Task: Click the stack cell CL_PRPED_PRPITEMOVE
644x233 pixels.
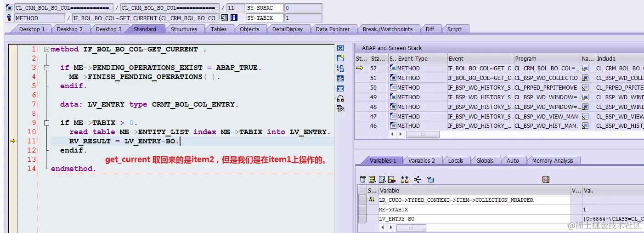Action: (547, 87)
